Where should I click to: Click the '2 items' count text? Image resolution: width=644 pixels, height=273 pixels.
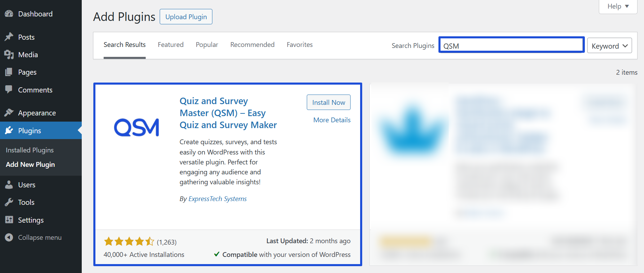click(x=627, y=72)
